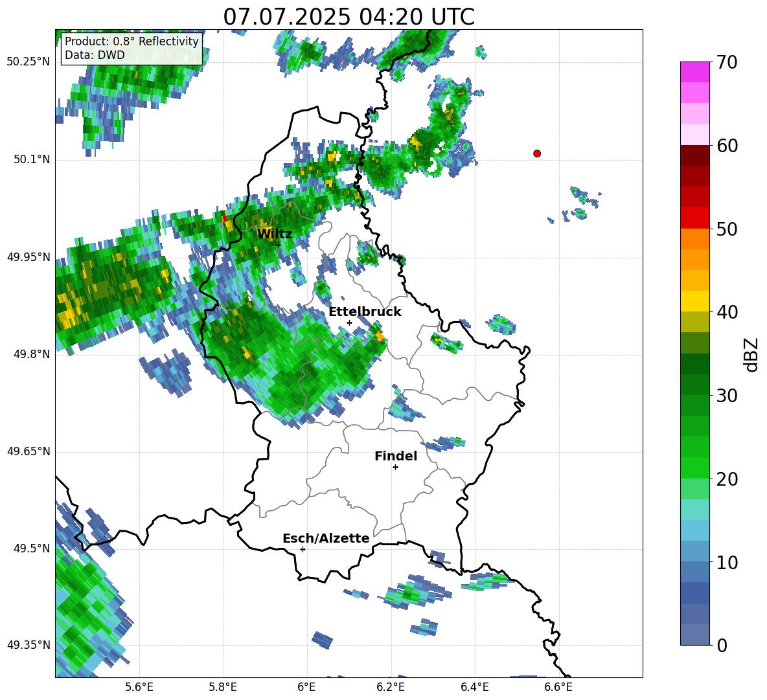Click the slate-blue bottom colorbar segment at 0
This screenshot has width=767, height=700.
pyautogui.click(x=694, y=635)
